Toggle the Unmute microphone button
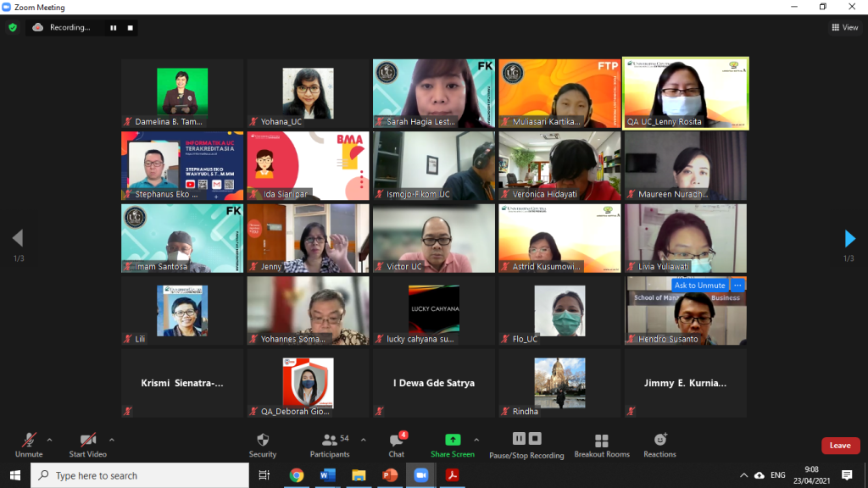 coord(29,446)
